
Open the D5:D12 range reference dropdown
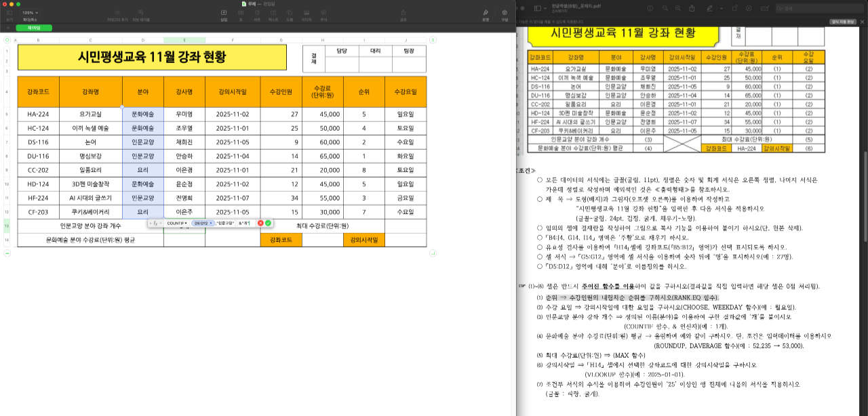tap(211, 223)
